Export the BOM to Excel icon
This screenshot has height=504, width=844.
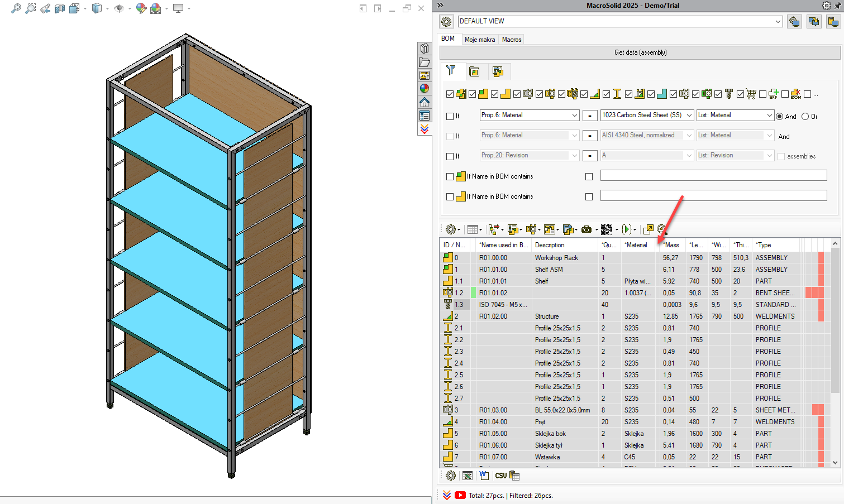[x=468, y=476]
